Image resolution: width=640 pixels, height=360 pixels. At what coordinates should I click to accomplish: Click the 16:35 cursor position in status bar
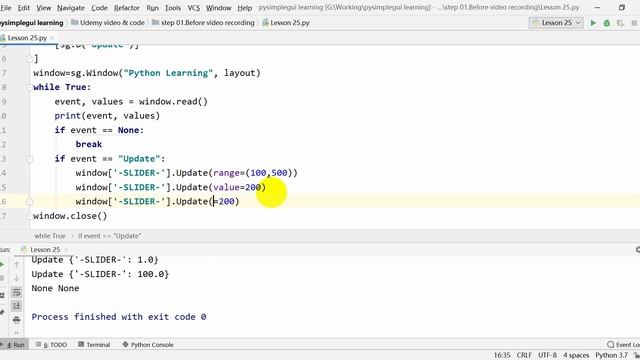point(502,355)
